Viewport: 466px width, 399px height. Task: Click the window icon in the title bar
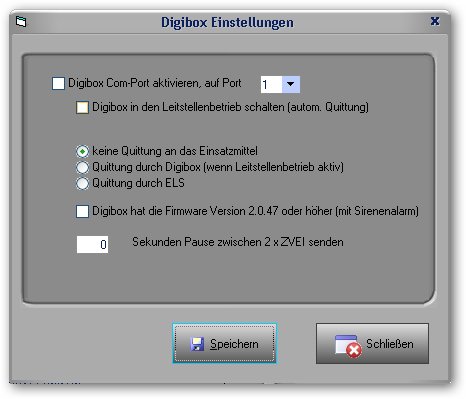(x=21, y=22)
